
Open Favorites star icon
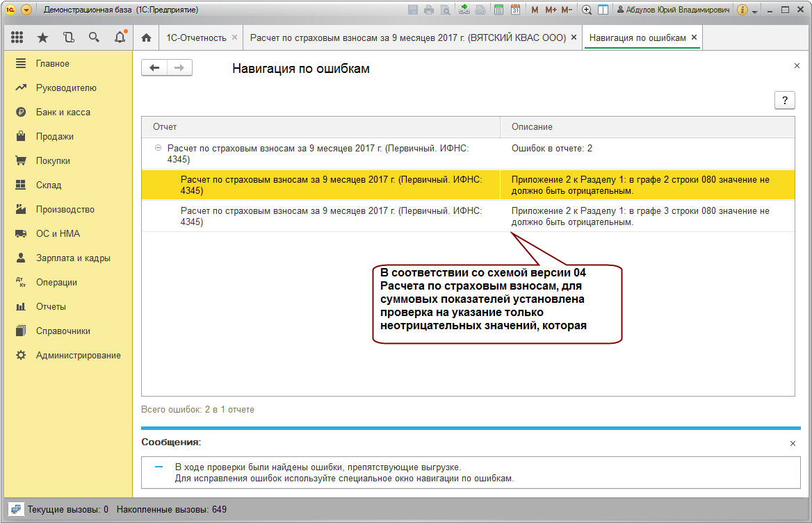[43, 38]
